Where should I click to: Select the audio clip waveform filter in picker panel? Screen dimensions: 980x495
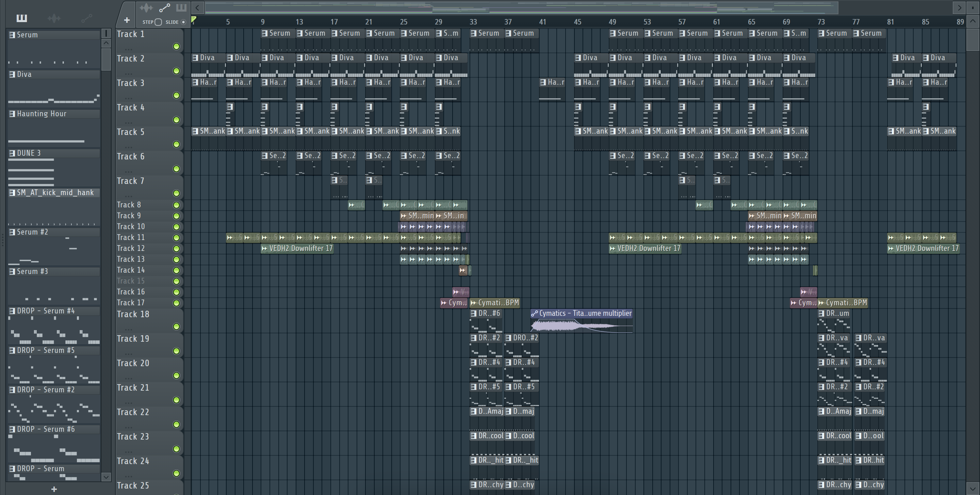pos(54,18)
